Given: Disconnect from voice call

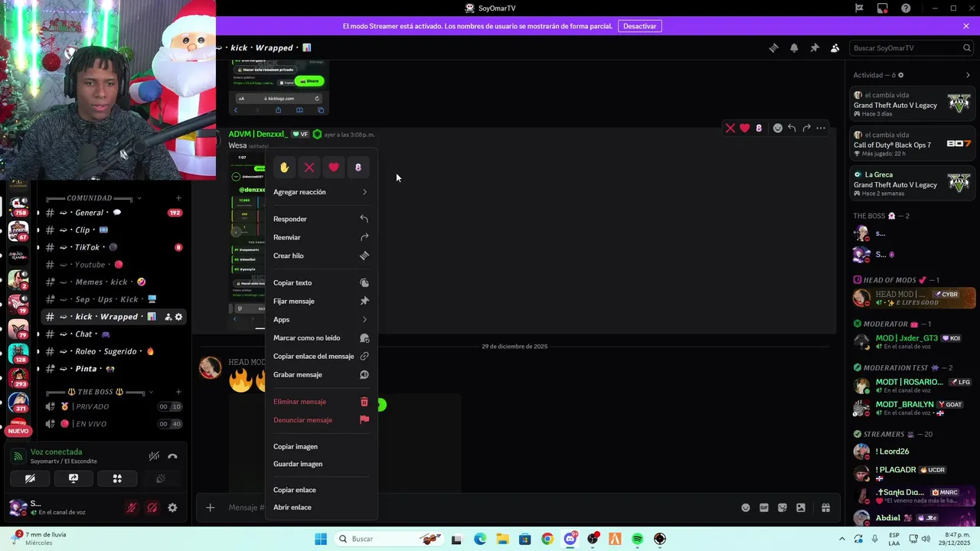Looking at the screenshot, I should (x=172, y=456).
